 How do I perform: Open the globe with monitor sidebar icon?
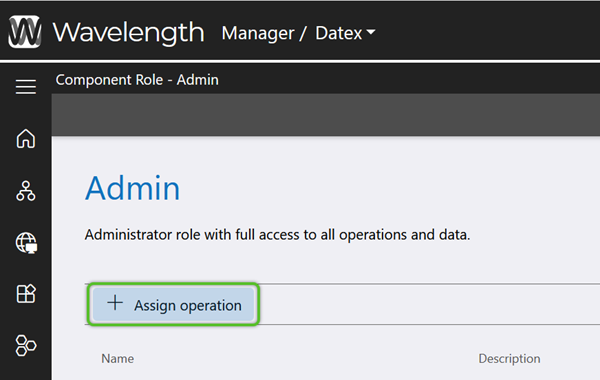(x=26, y=243)
